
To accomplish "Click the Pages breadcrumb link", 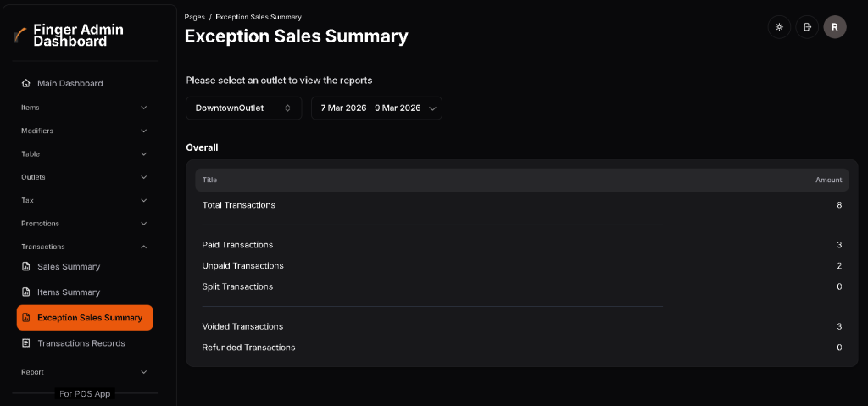I will [x=194, y=17].
